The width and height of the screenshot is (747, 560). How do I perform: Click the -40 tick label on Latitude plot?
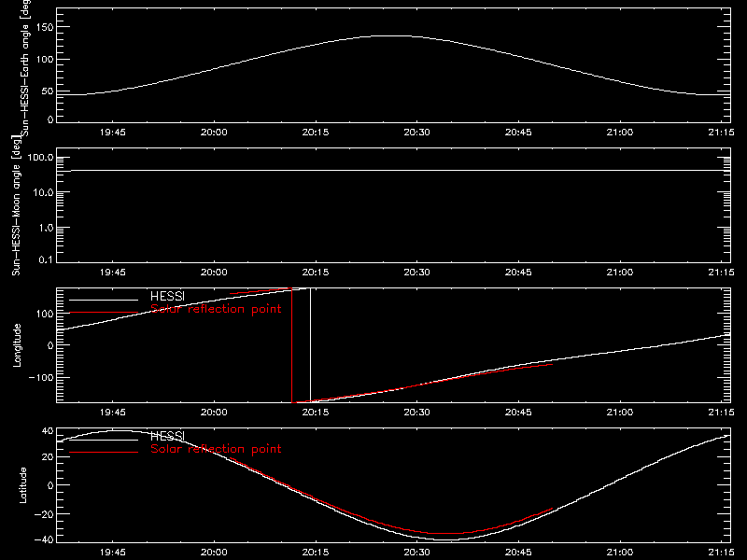(44, 540)
